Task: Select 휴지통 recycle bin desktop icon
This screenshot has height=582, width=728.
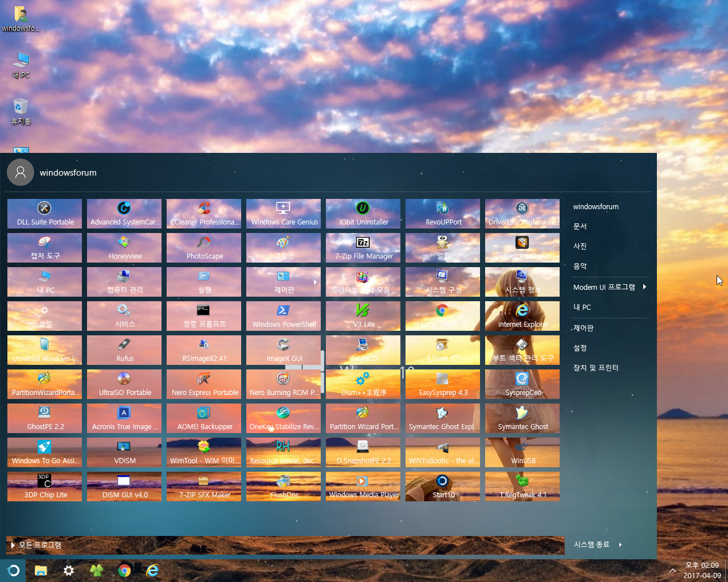Action: [21, 111]
